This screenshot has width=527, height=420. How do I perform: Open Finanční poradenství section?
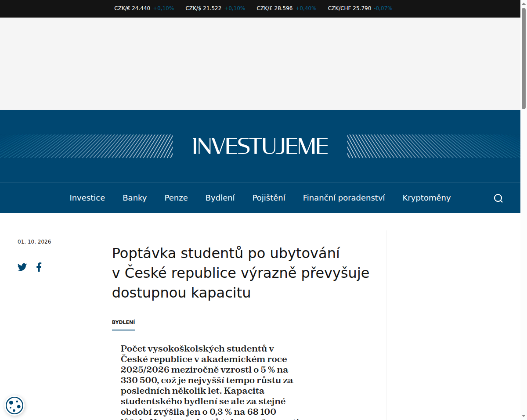point(344,198)
